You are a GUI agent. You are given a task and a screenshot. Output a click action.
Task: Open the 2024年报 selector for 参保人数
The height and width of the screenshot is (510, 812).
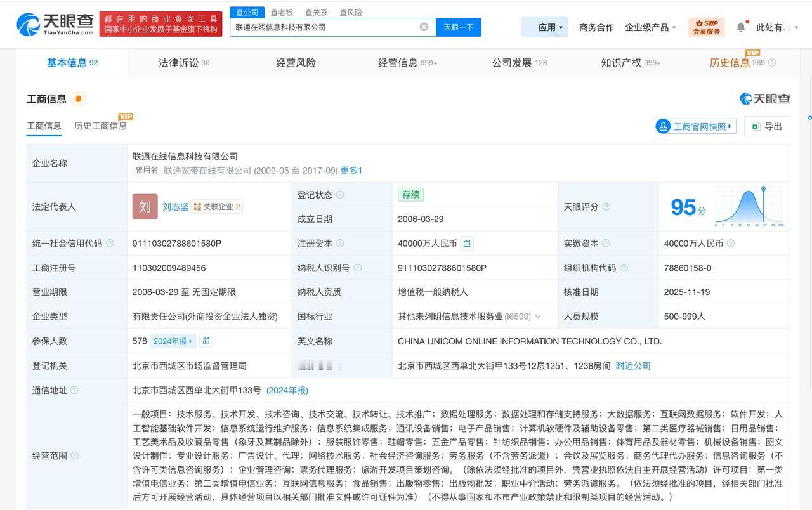pos(173,341)
